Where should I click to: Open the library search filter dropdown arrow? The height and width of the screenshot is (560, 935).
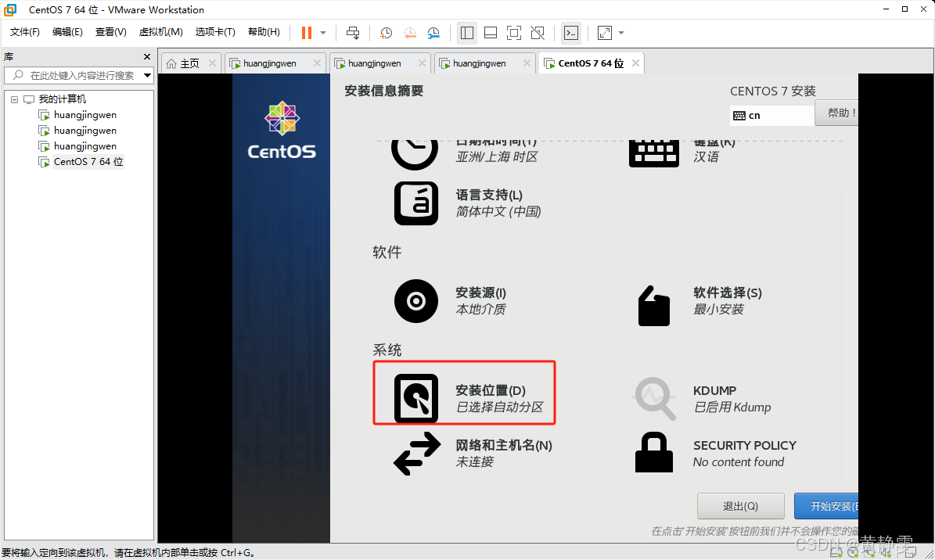pyautogui.click(x=147, y=75)
